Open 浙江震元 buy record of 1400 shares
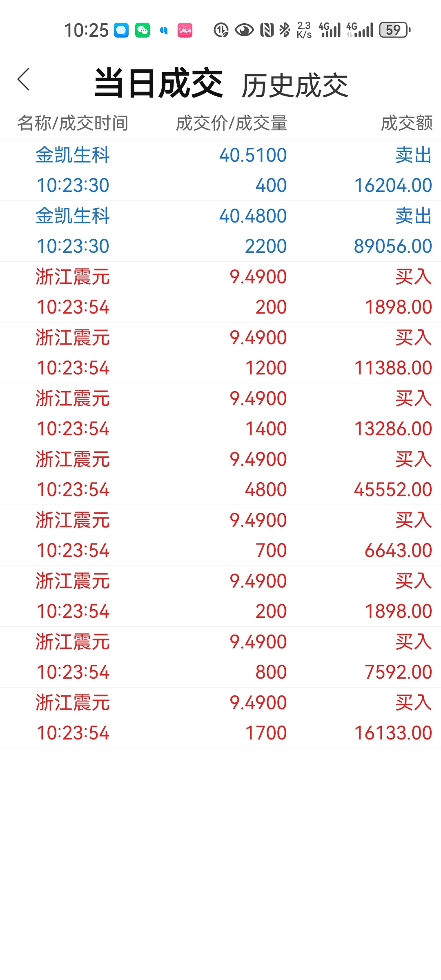This screenshot has width=441, height=980. [220, 414]
